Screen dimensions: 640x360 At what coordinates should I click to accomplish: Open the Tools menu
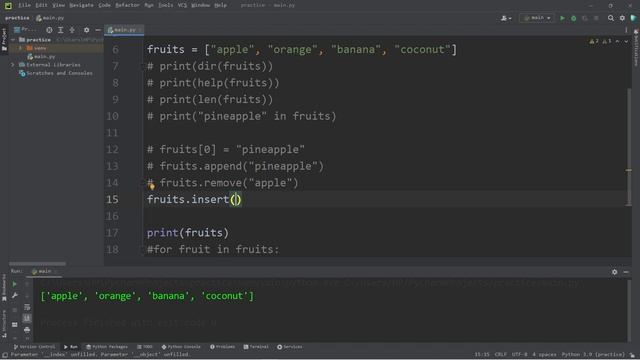point(165,5)
